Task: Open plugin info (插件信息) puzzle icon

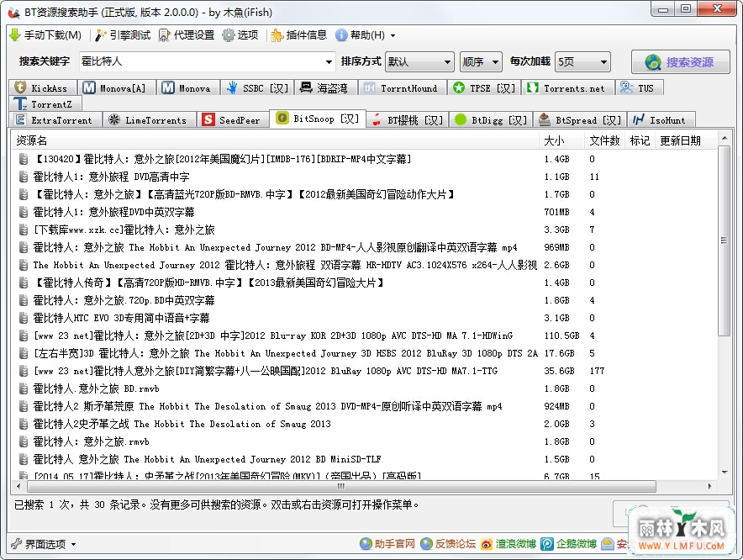Action: [277, 35]
